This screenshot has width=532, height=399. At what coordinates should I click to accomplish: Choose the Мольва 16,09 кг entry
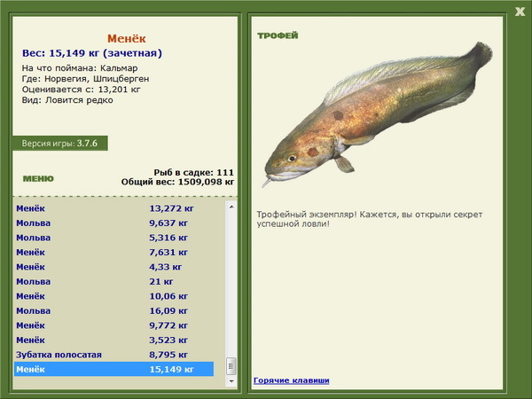(x=113, y=310)
